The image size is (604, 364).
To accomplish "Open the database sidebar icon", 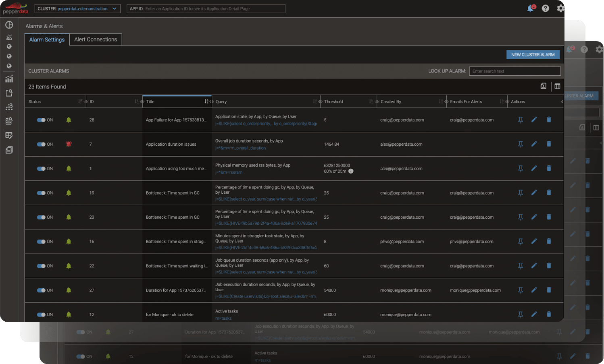I will coord(9,121).
